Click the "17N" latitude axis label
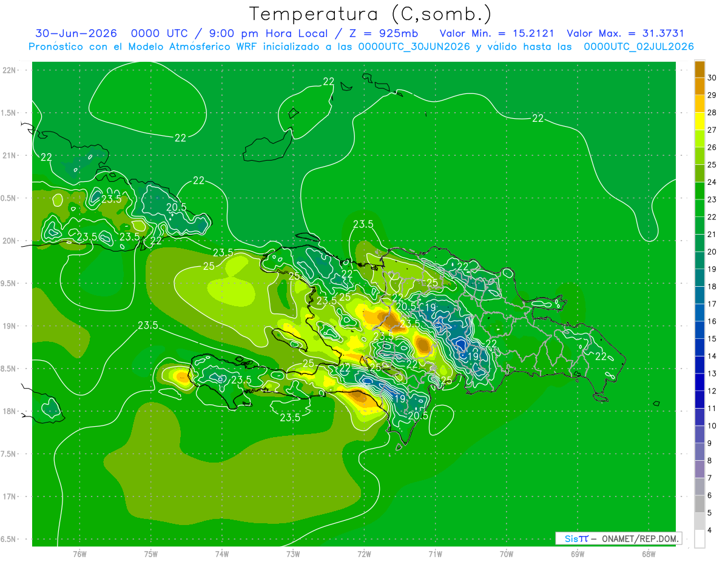The image size is (728, 562). [x=9, y=497]
